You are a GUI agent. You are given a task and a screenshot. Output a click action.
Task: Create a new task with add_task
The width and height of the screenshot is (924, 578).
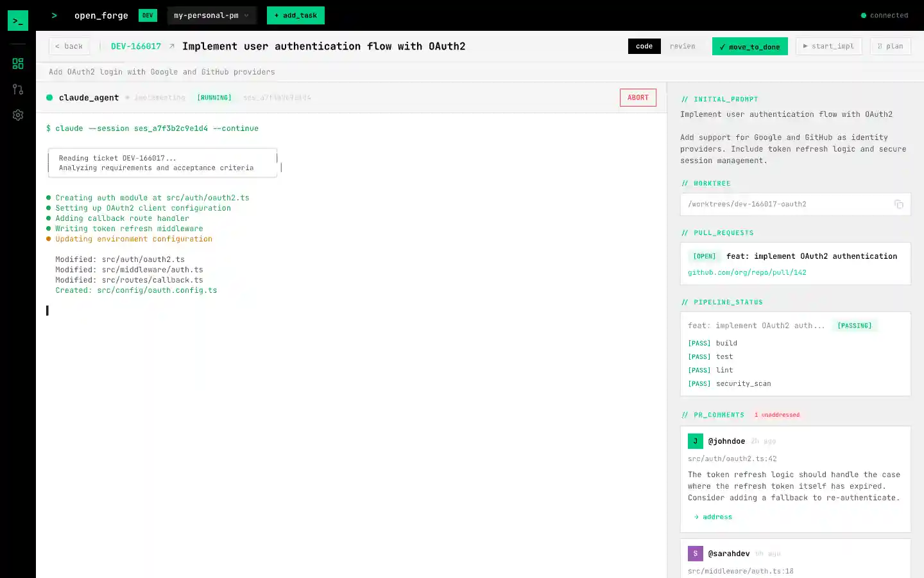click(x=295, y=15)
